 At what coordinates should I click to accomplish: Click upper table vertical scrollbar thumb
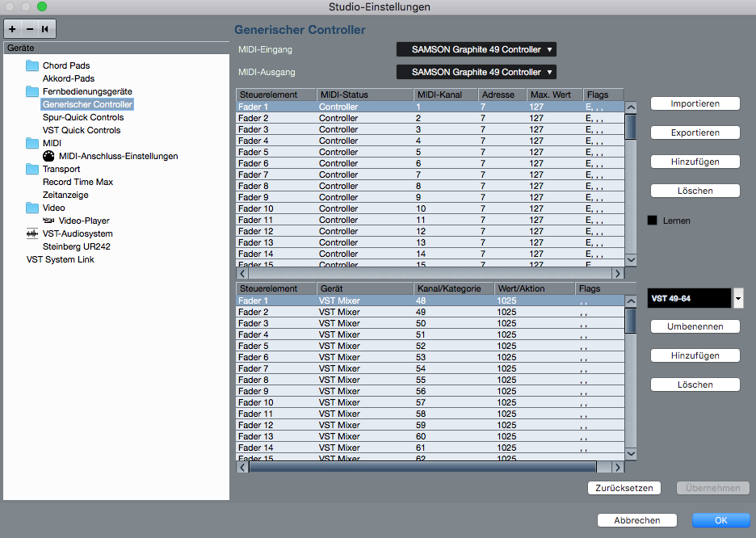[631, 126]
